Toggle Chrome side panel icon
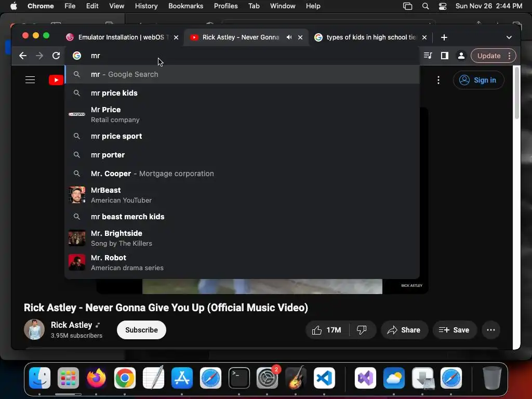The width and height of the screenshot is (532, 399). 445,56
